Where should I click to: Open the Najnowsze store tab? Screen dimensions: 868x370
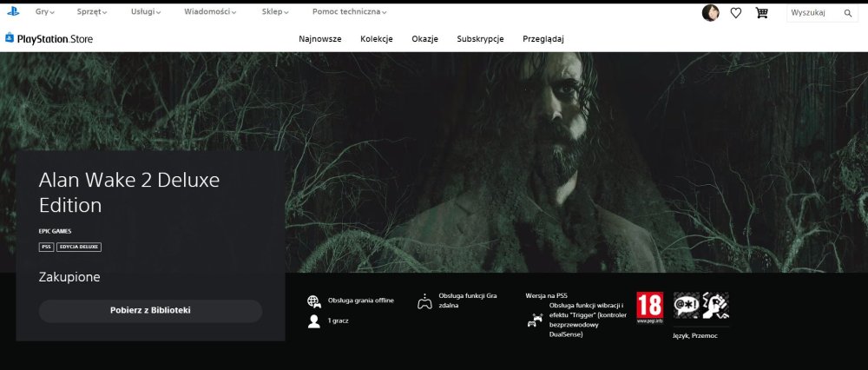[x=320, y=39]
